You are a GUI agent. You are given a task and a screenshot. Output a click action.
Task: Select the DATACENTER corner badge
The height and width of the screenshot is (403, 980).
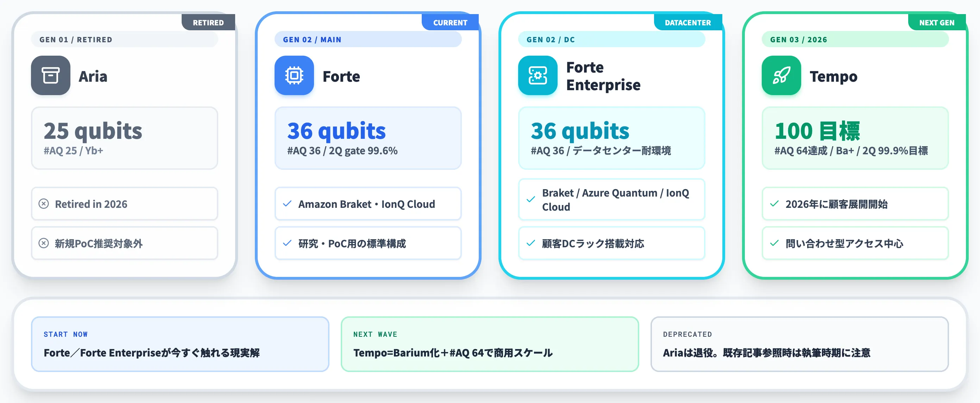[688, 23]
